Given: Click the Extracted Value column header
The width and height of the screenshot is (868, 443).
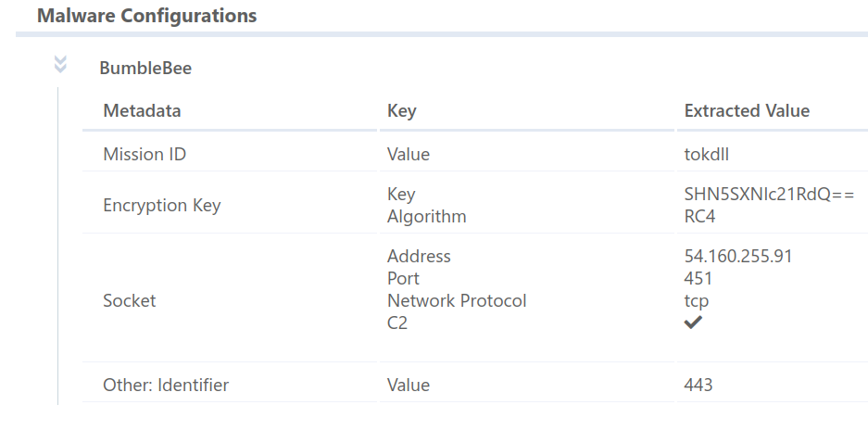Looking at the screenshot, I should click(747, 111).
